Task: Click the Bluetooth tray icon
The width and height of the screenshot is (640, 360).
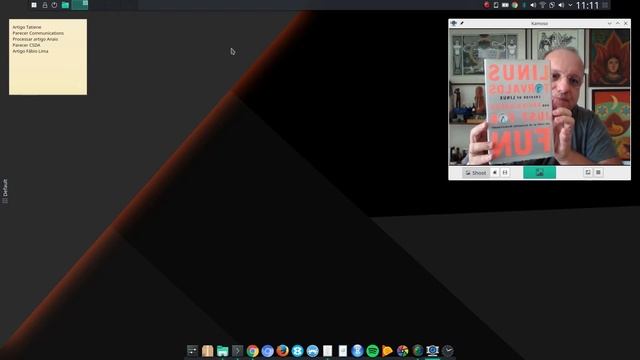Action: pos(524,5)
